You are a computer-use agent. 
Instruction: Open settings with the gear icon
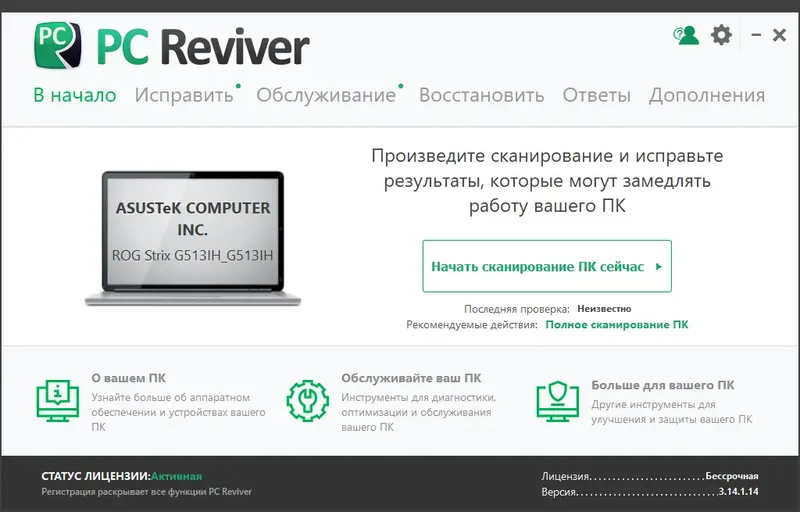(721, 35)
